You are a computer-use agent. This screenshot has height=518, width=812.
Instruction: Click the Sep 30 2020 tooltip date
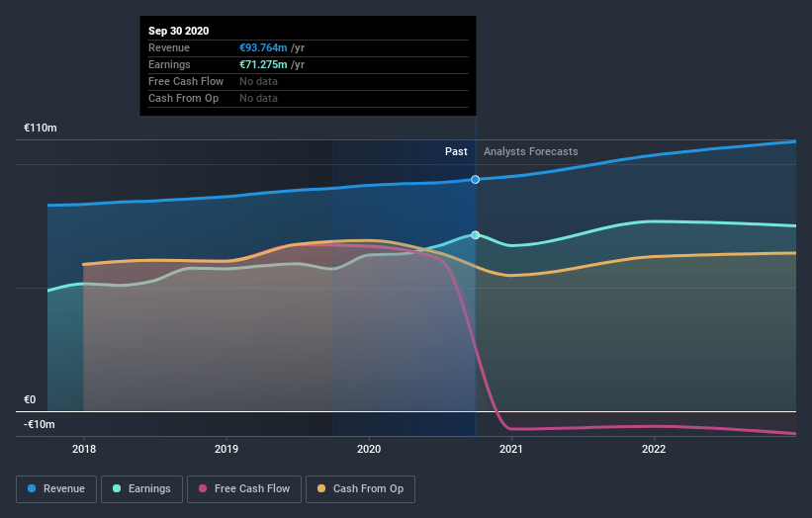(x=179, y=31)
